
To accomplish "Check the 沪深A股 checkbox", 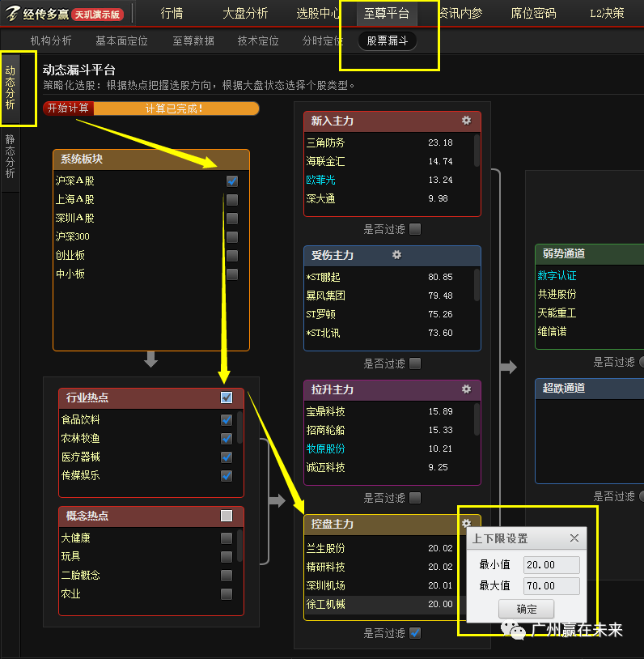I will (232, 181).
